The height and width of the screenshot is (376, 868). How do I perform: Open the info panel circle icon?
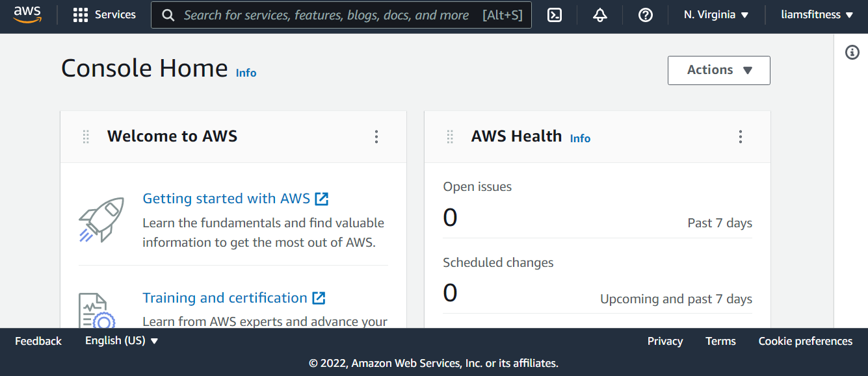pos(852,53)
